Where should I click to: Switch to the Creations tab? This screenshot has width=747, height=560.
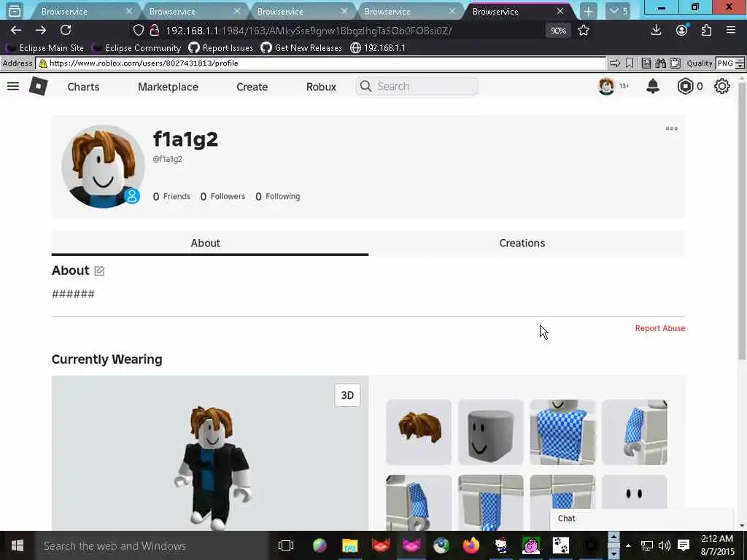pos(522,243)
